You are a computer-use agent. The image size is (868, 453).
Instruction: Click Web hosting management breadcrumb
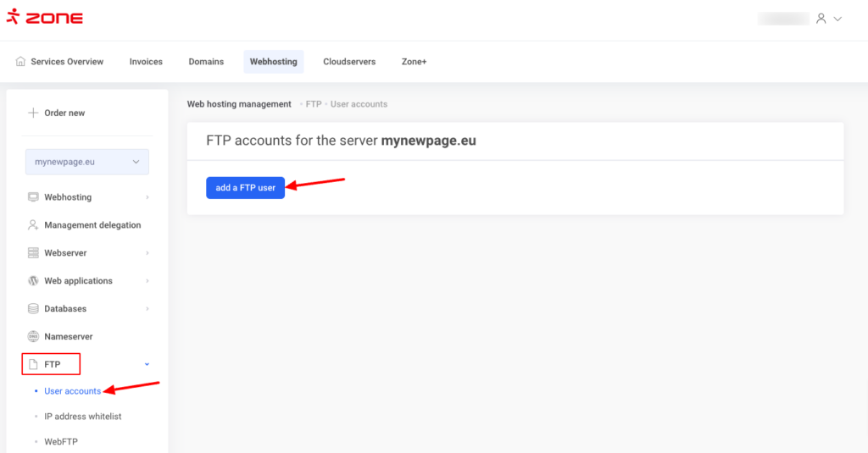[239, 104]
